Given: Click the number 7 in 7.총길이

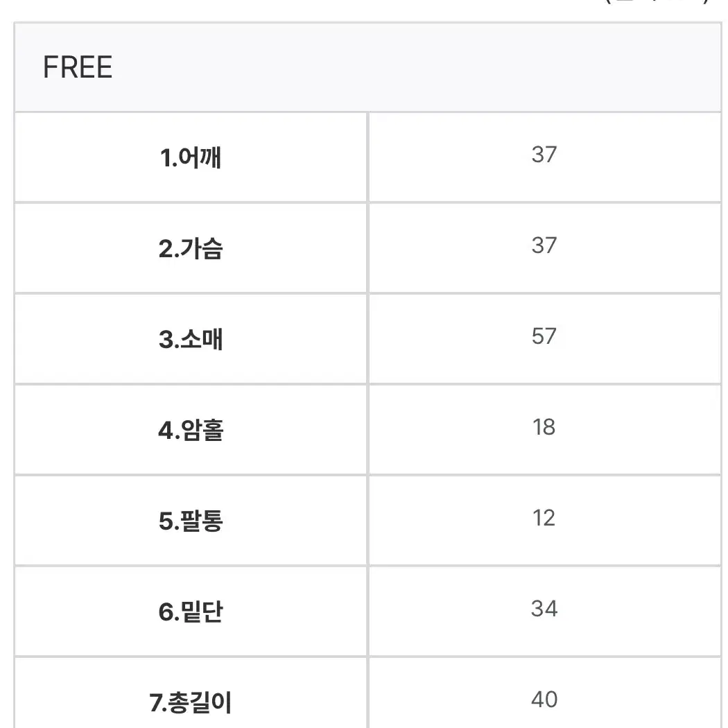Looking at the screenshot, I should click(156, 703).
